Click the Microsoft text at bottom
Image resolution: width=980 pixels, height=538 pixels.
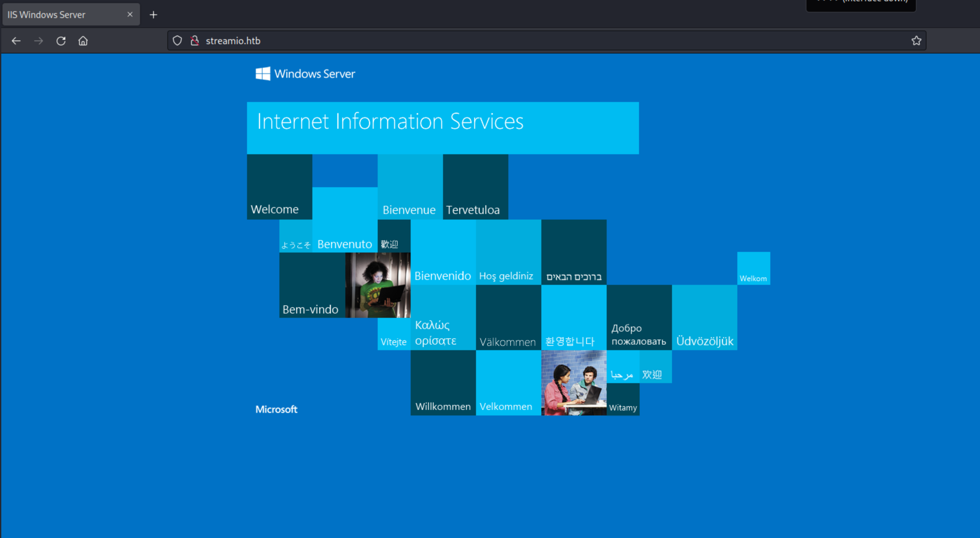click(276, 410)
